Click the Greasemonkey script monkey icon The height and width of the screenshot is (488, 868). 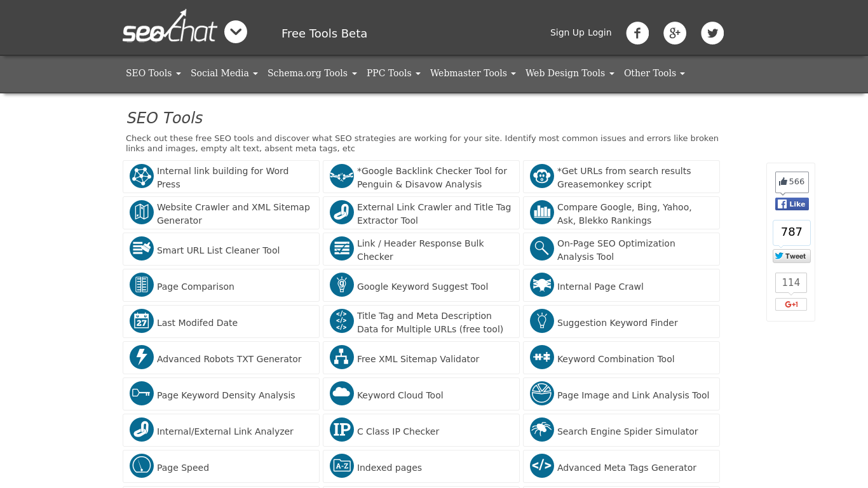[542, 176]
